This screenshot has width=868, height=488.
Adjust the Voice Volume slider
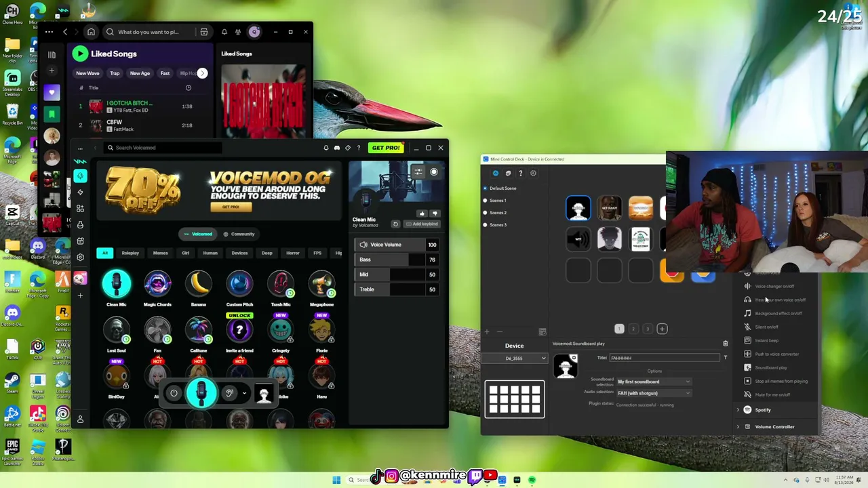click(398, 245)
